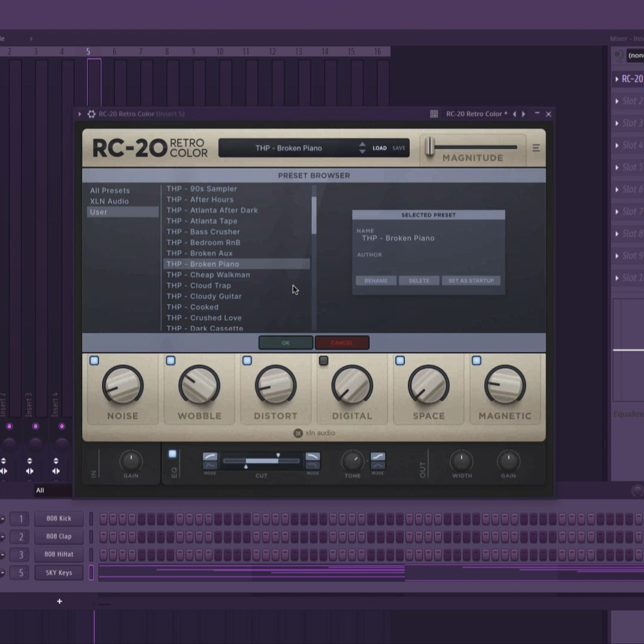Viewport: 644px width, 644px height.
Task: Open the RC-20 plugin settings gear
Action: click(91, 114)
